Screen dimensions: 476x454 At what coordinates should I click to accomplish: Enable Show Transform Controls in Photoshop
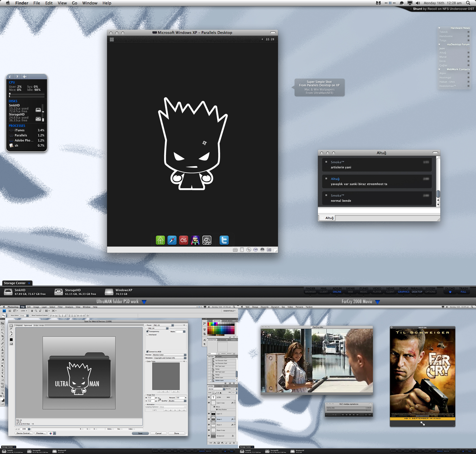pyautogui.click(x=31, y=315)
